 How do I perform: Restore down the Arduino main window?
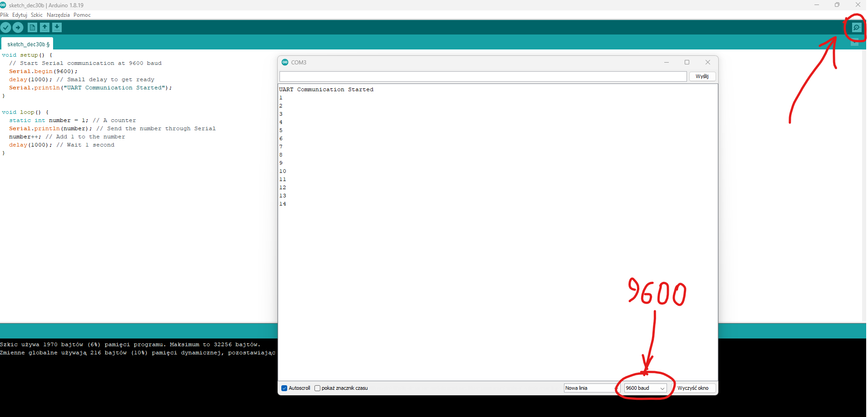point(837,5)
